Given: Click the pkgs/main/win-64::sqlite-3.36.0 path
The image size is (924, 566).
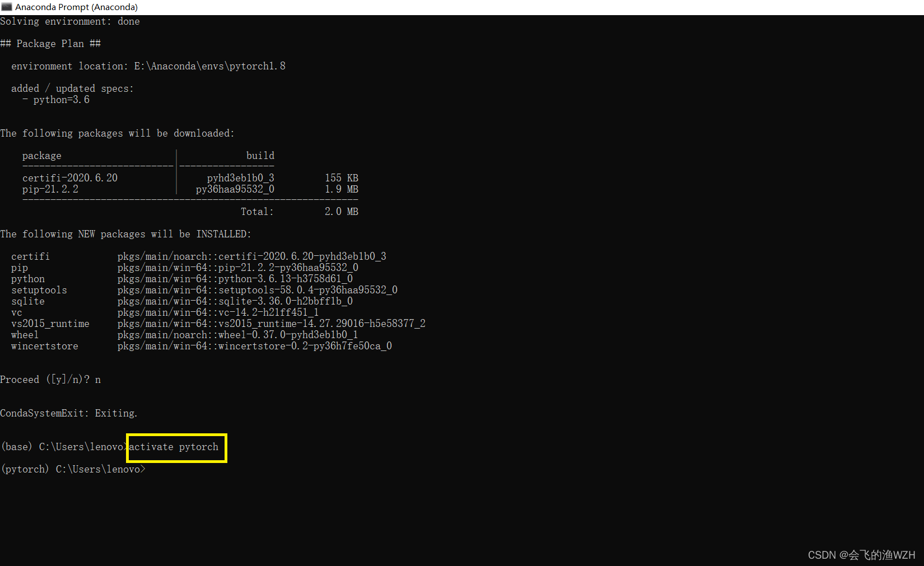Looking at the screenshot, I should point(235,301).
